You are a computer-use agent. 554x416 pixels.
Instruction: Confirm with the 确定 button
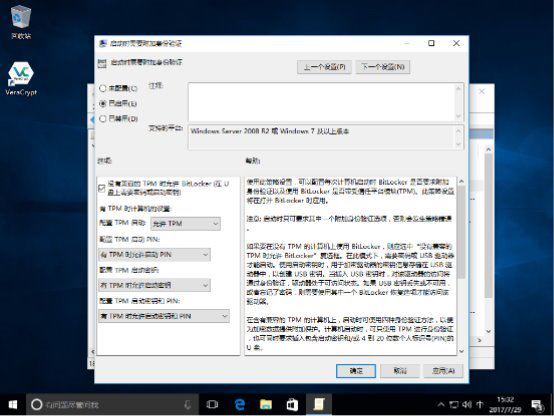356,371
